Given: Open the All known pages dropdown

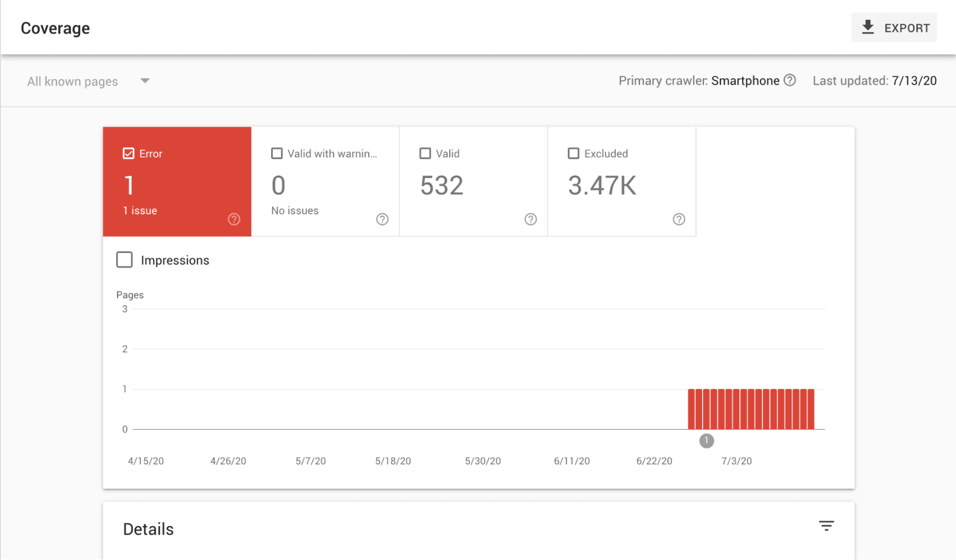Looking at the screenshot, I should [73, 81].
